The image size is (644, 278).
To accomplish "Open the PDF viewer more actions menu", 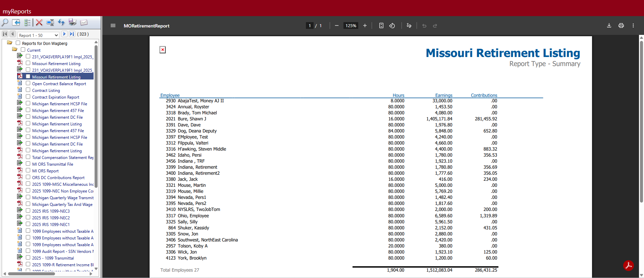I will [x=633, y=26].
